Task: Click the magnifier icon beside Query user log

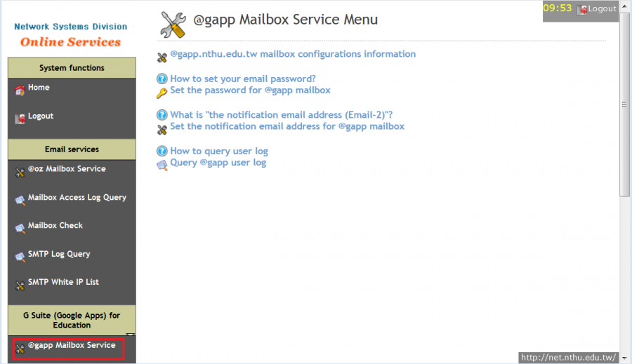Action: coord(162,164)
